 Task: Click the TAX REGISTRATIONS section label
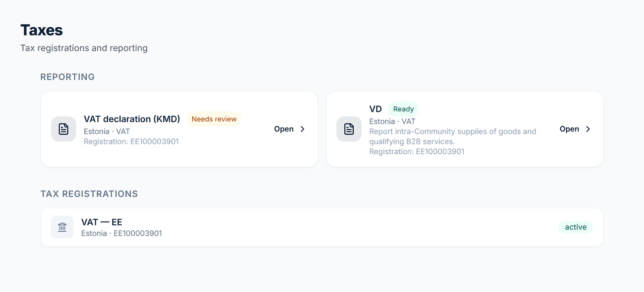pyautogui.click(x=89, y=194)
